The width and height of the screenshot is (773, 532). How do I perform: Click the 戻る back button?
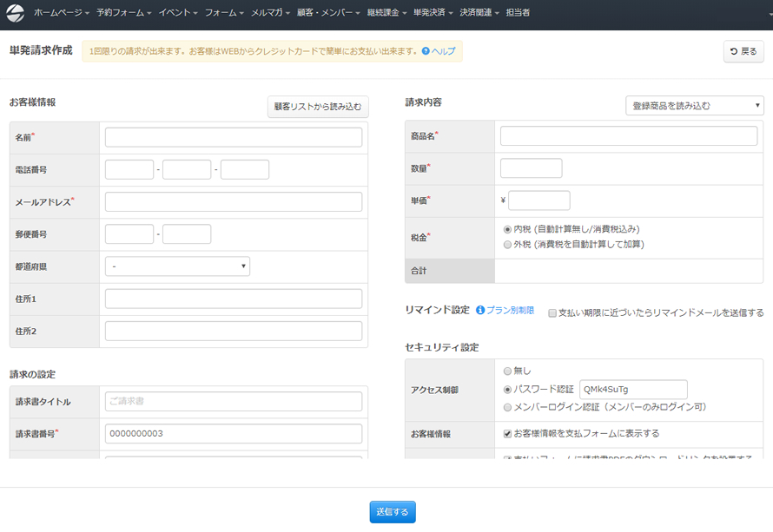(x=743, y=52)
